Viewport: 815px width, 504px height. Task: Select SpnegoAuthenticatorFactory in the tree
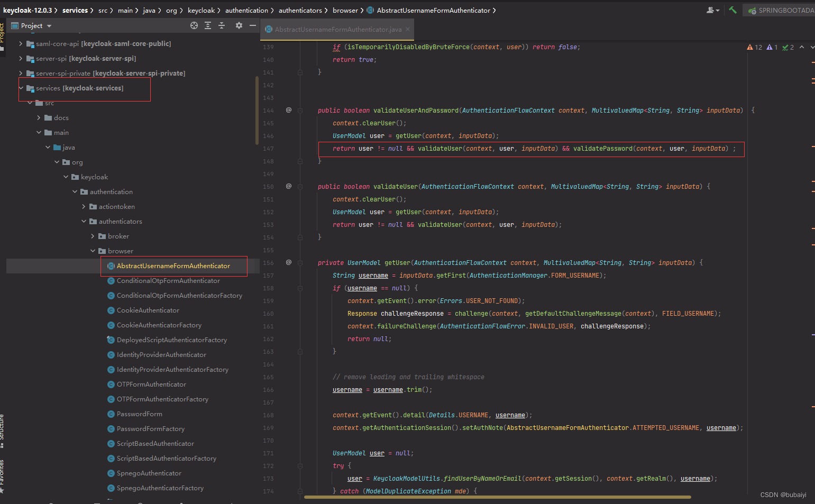coord(160,488)
